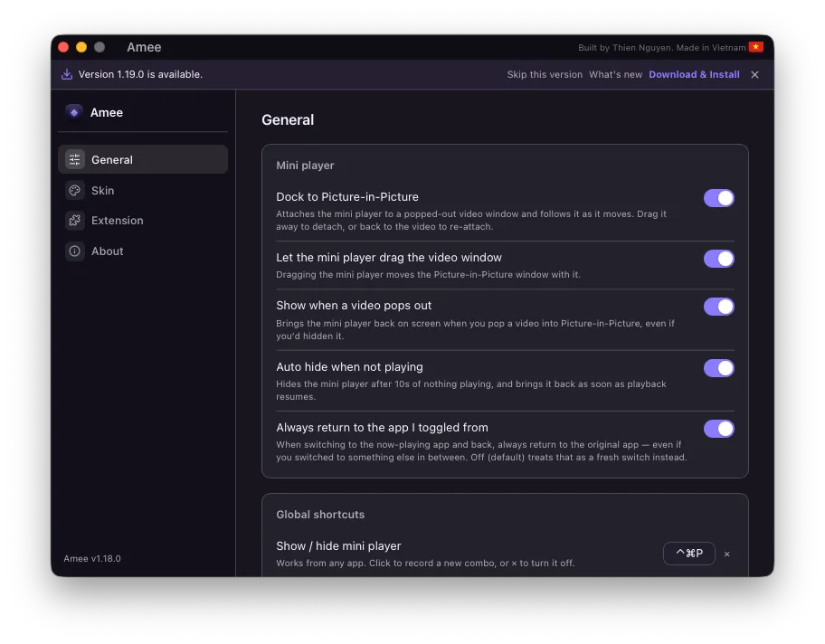The width and height of the screenshot is (825, 644).
Task: Click 'Amee v1.18.0' version label
Action: [92, 558]
